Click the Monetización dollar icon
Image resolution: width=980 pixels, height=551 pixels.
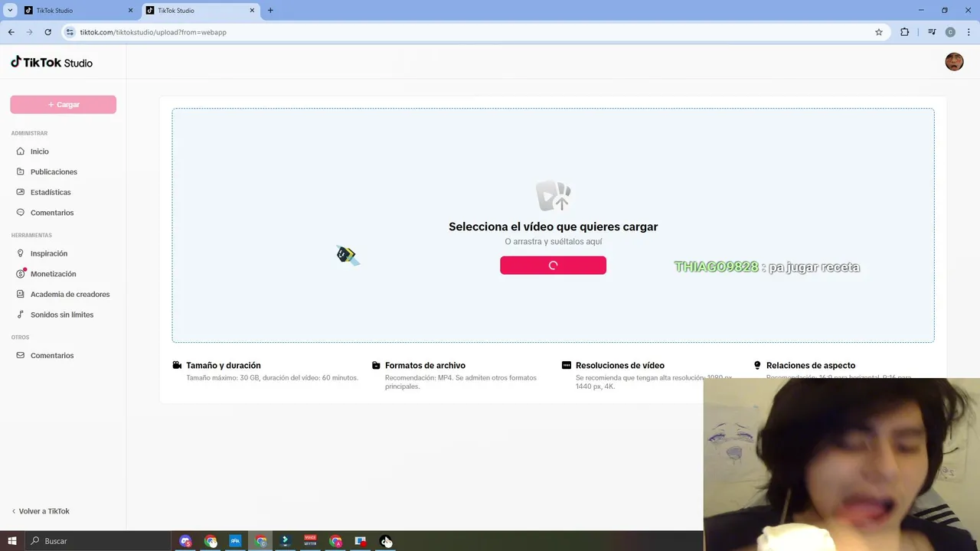pos(21,274)
